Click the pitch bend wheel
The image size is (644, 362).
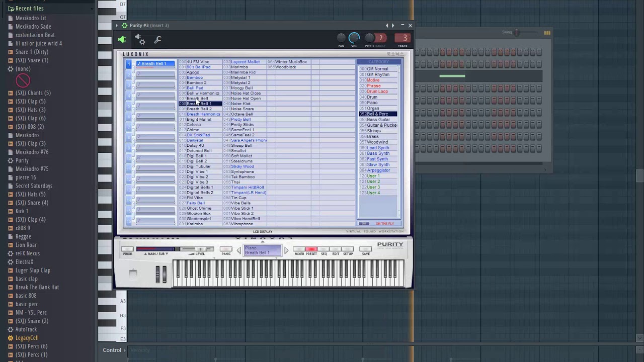[157, 274]
